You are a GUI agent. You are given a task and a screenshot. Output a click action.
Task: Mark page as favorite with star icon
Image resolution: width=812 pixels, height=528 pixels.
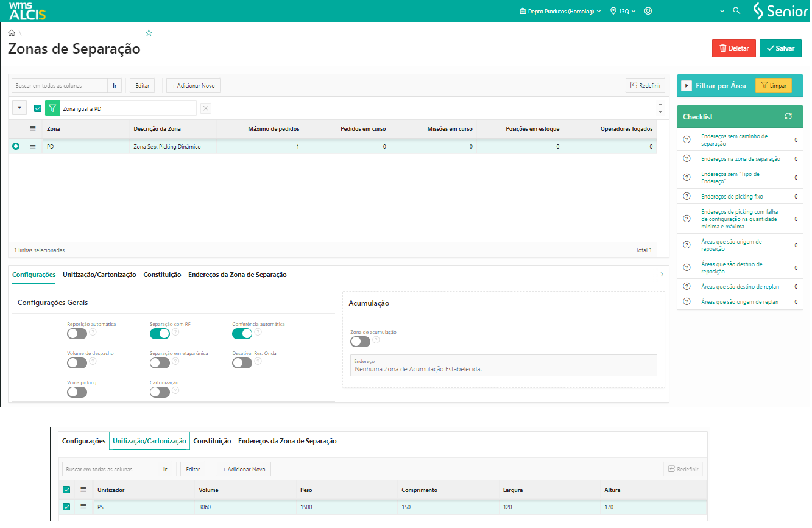149,33
